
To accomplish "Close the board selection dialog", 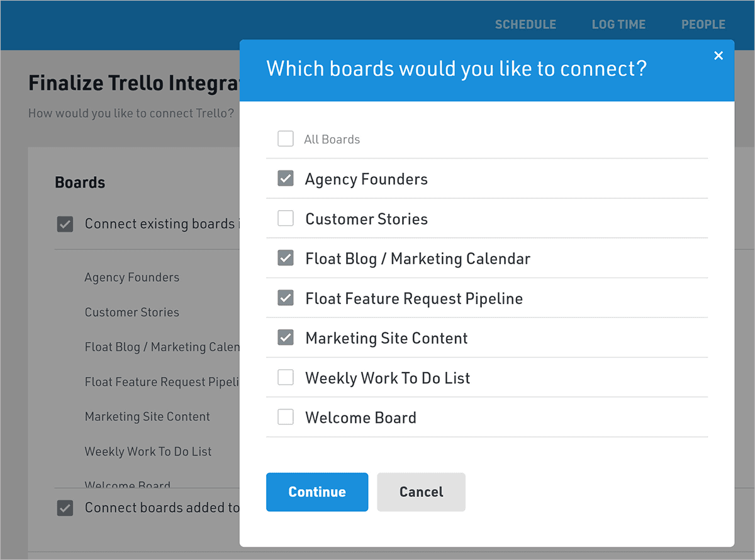I will (x=719, y=56).
